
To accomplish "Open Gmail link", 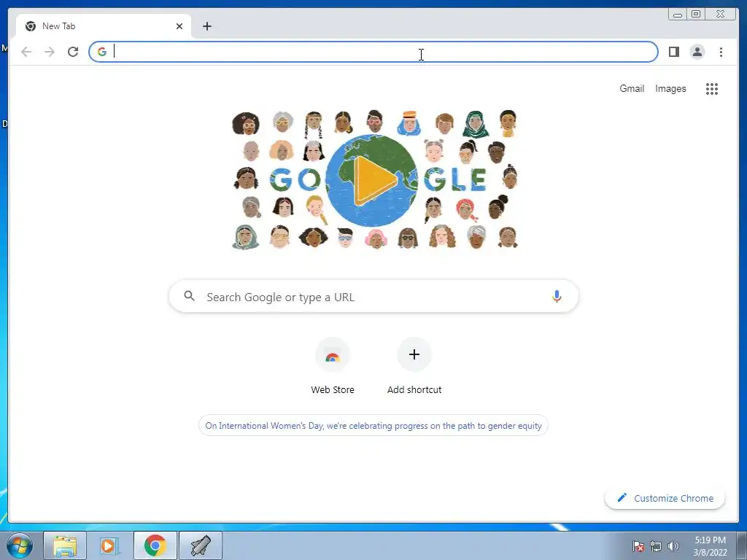I will (632, 88).
